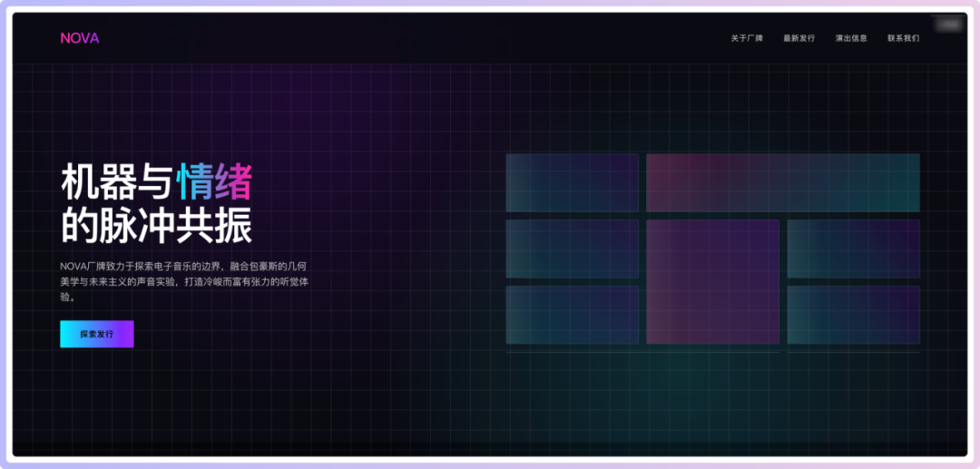
Task: Click the headline's second line 的脉冲共振
Action: [156, 226]
